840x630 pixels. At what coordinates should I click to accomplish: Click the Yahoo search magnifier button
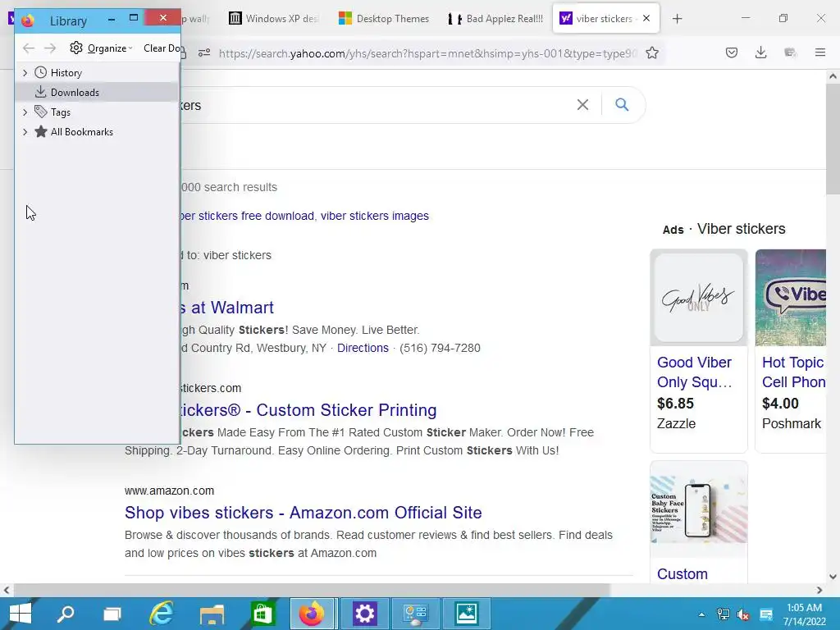[x=622, y=104]
